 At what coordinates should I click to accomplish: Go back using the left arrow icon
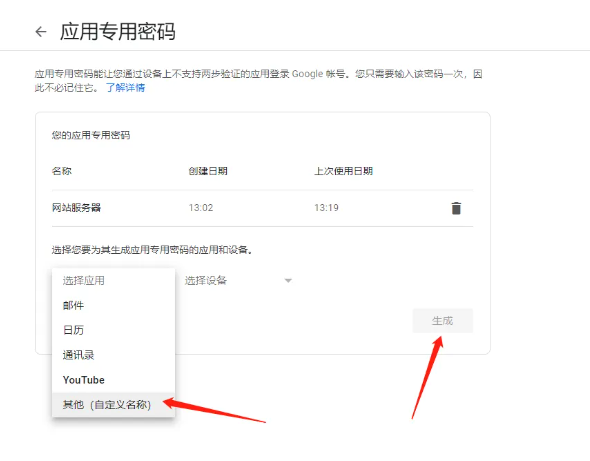(x=41, y=32)
